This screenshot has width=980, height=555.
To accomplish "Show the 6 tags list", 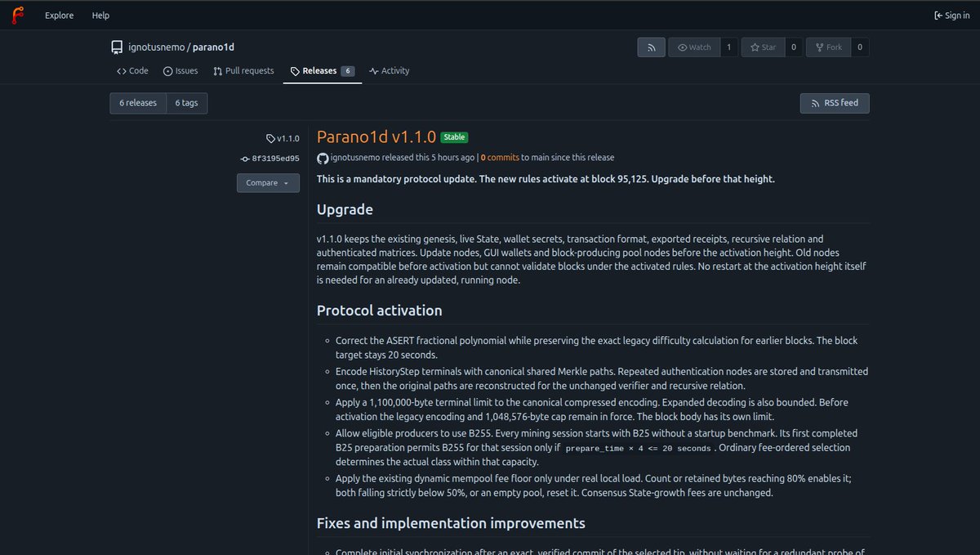I will click(x=186, y=103).
